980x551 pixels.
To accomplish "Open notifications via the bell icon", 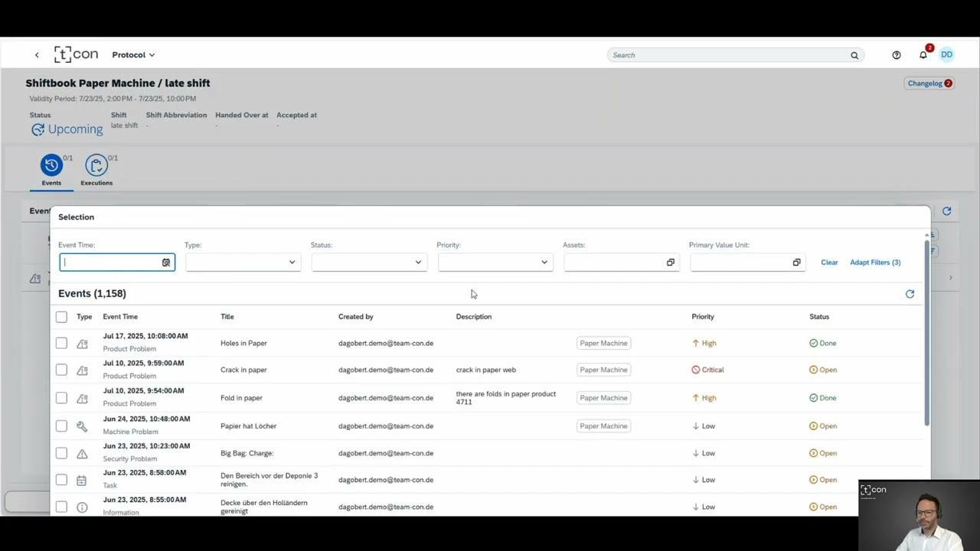I will click(923, 54).
